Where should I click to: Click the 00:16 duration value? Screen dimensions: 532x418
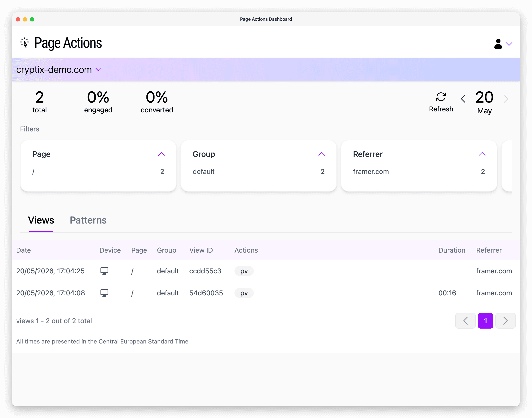(447, 293)
